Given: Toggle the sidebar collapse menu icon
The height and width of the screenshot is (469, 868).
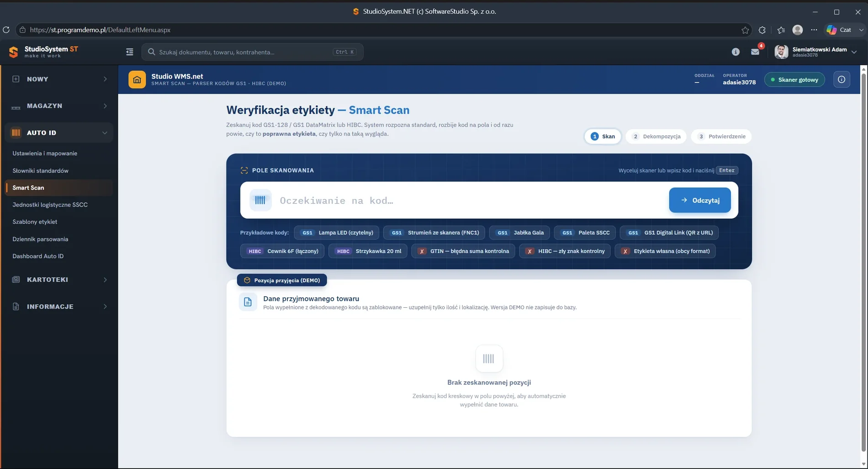Looking at the screenshot, I should pos(130,52).
